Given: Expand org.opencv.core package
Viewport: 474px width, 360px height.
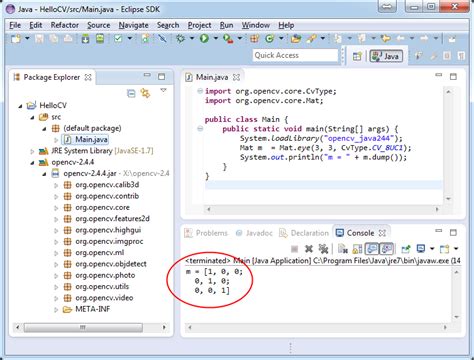Looking at the screenshot, I should (56, 208).
